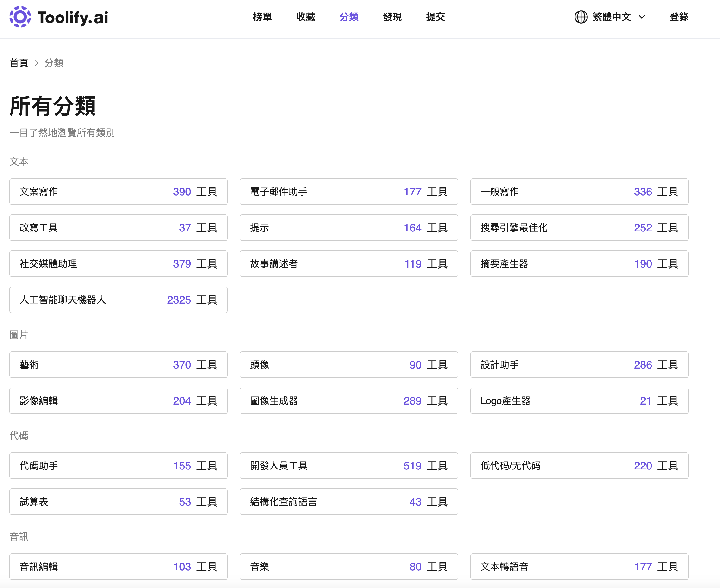720x588 pixels.
Task: Go back to 首頁 in breadcrumb
Action: point(19,63)
